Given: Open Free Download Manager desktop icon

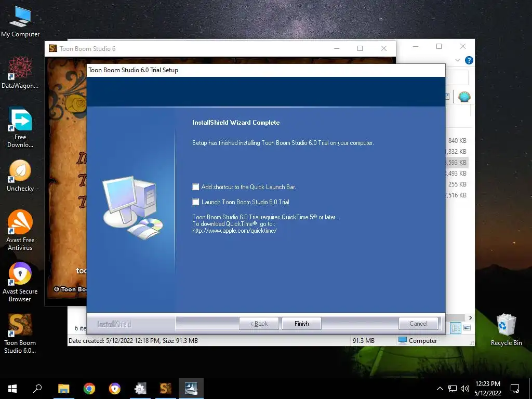Looking at the screenshot, I should pyautogui.click(x=20, y=128).
